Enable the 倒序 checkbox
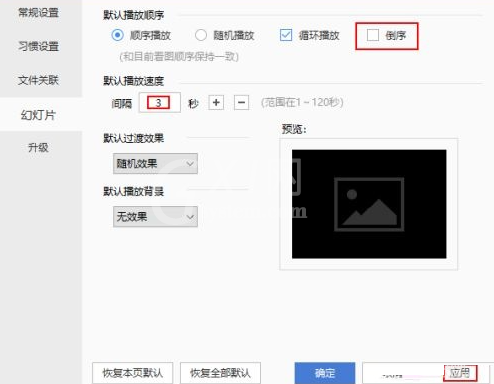The height and width of the screenshot is (384, 494). [373, 35]
